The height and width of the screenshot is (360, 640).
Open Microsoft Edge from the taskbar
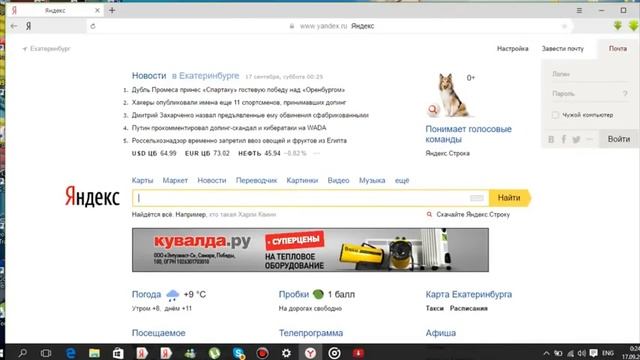click(x=71, y=353)
